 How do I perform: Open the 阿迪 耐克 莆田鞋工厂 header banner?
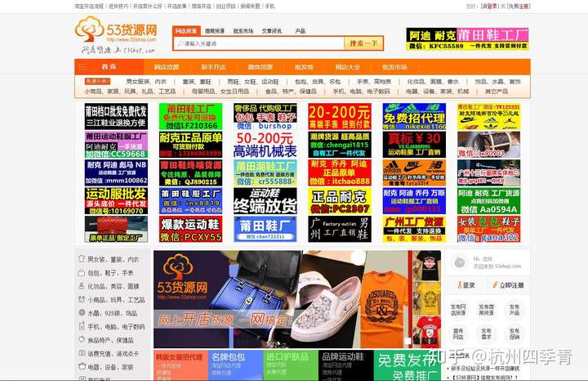pyautogui.click(x=467, y=38)
